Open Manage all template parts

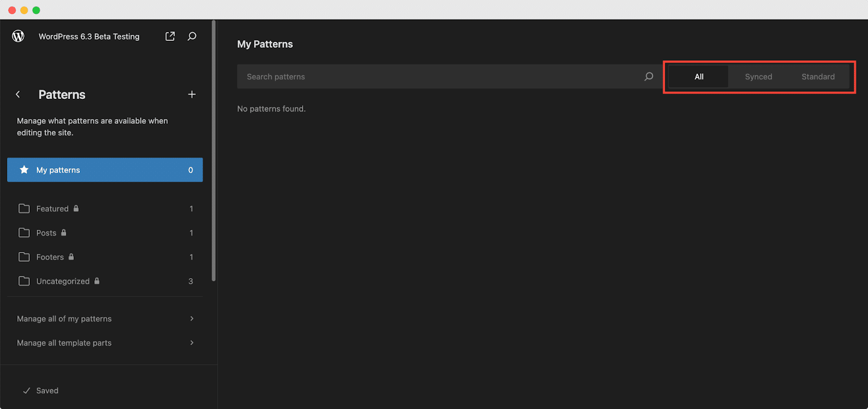pos(105,343)
